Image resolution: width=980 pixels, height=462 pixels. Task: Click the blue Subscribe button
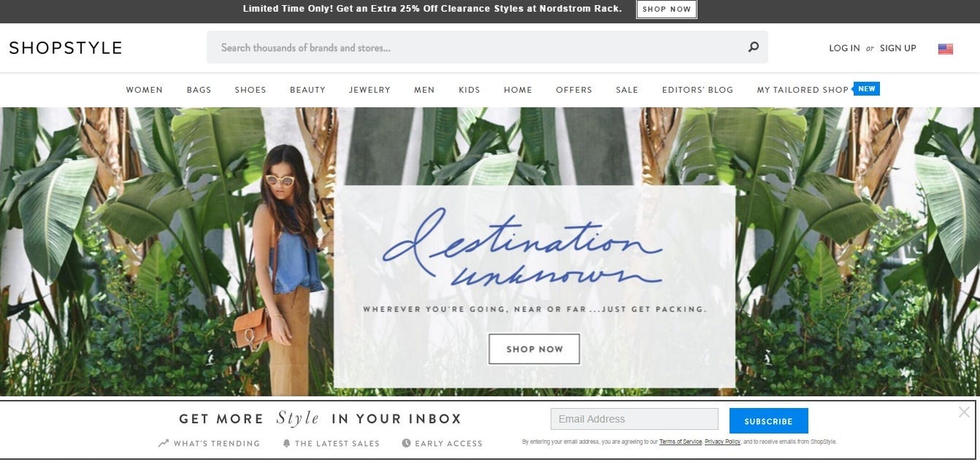[x=768, y=421]
